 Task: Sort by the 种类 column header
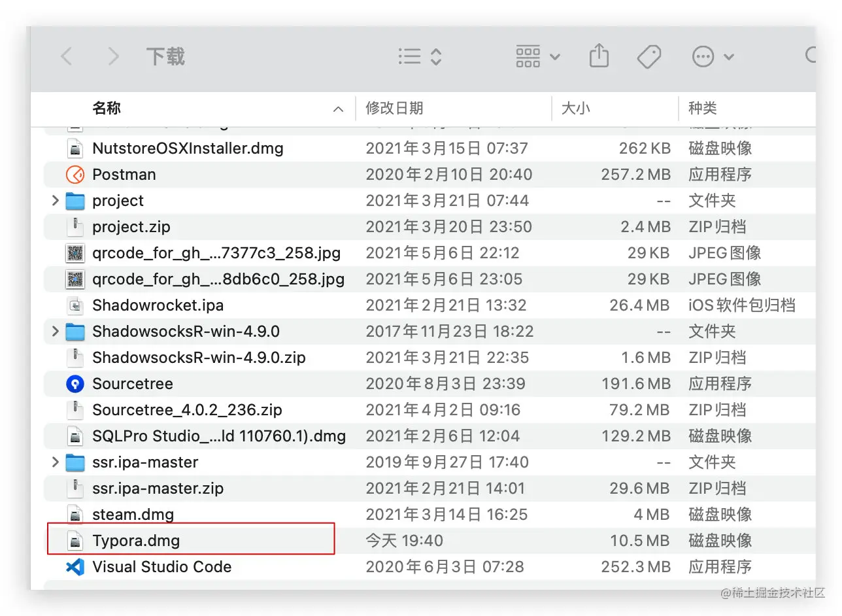[x=703, y=109]
